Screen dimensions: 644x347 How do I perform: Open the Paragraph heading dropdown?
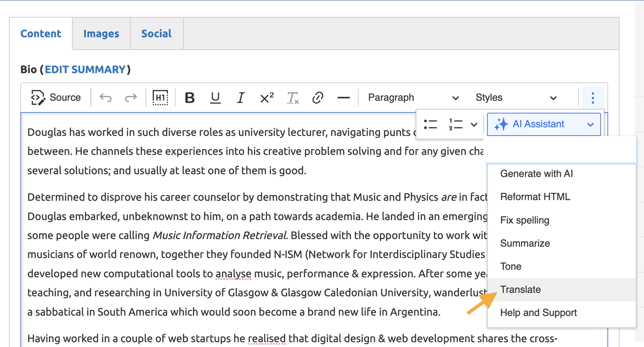coord(413,97)
